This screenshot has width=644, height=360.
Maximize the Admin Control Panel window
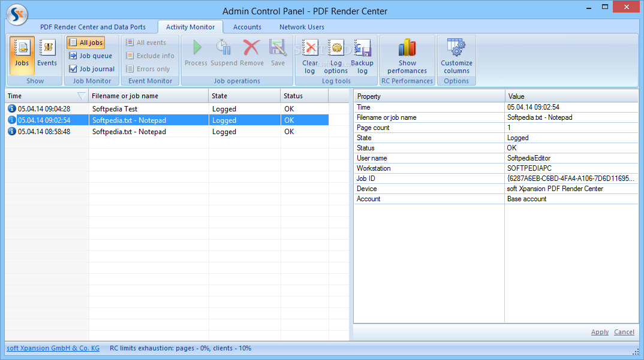[x=604, y=7]
